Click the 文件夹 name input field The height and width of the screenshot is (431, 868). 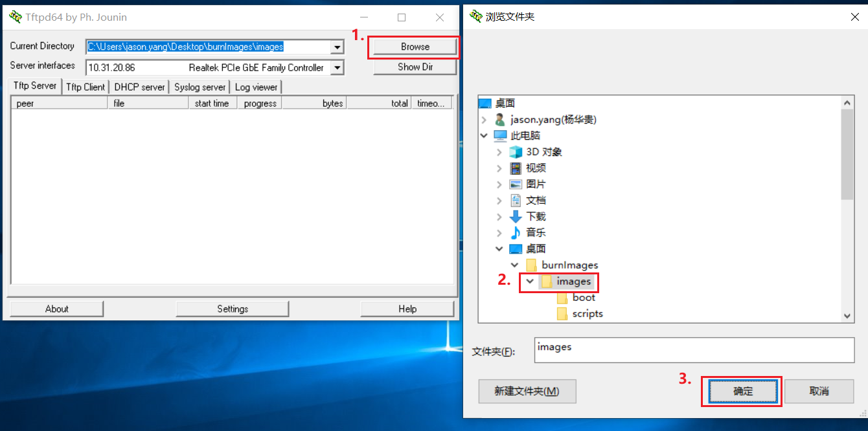[x=694, y=350]
